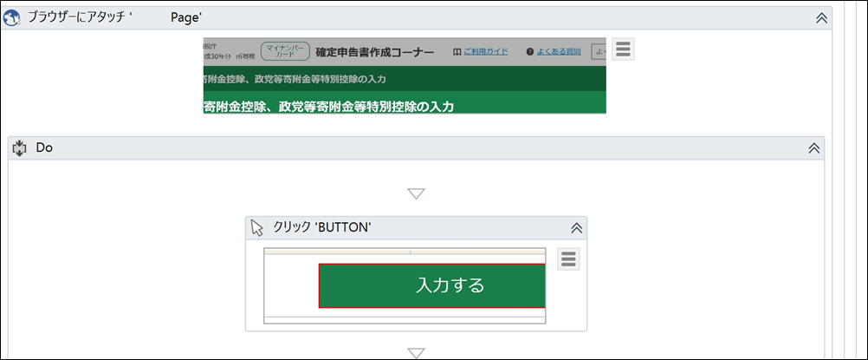Viewport: 868px width, 360px height.
Task: Collapse the クリック 'BUTTON' activity
Action: click(x=576, y=227)
